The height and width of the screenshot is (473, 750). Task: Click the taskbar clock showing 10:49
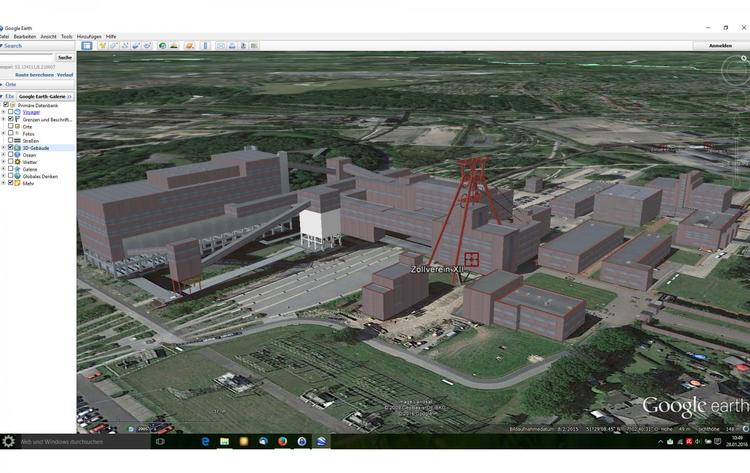click(x=737, y=441)
